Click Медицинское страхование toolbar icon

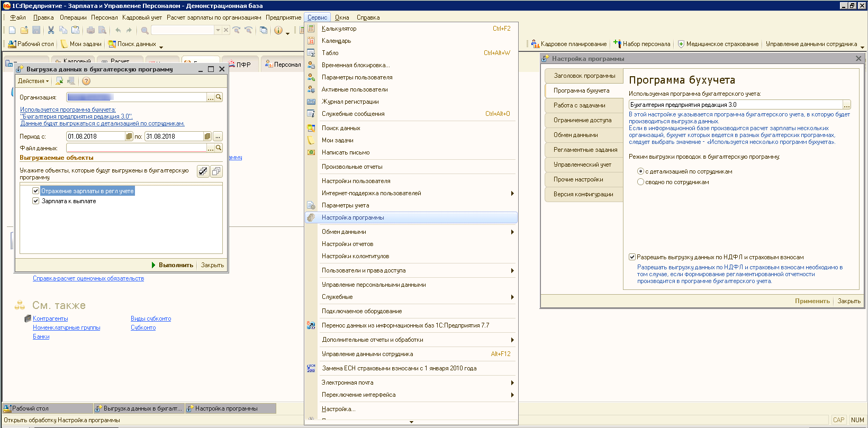(x=718, y=44)
